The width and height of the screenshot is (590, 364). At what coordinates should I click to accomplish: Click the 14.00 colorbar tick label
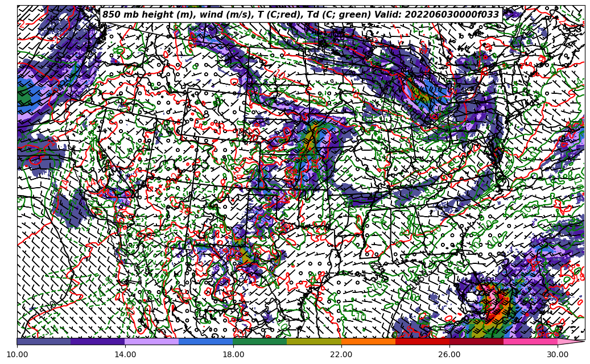125,355
